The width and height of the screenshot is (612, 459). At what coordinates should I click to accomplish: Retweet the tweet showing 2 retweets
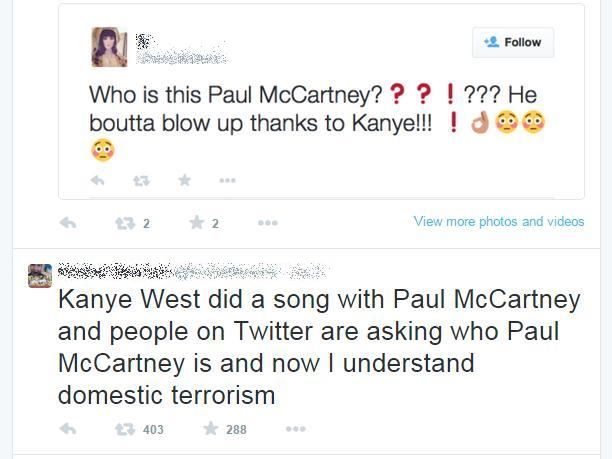[125, 223]
